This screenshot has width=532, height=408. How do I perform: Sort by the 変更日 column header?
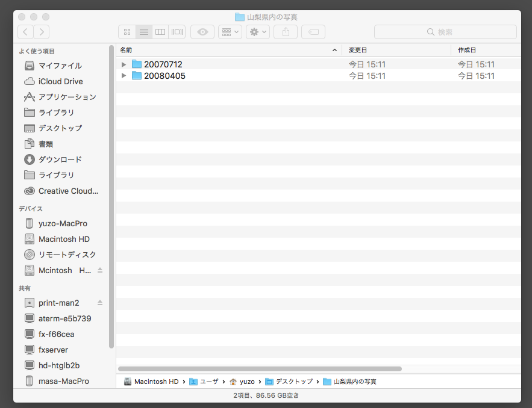[396, 50]
